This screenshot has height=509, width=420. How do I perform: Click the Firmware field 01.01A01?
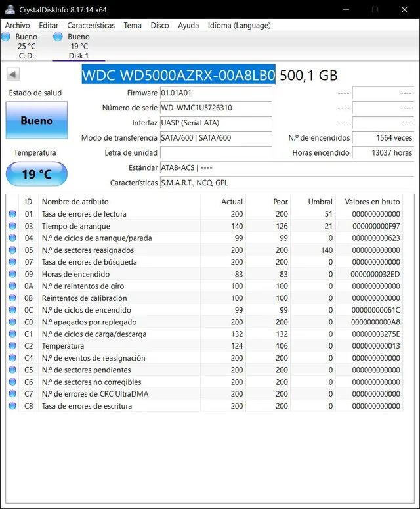tap(216, 93)
